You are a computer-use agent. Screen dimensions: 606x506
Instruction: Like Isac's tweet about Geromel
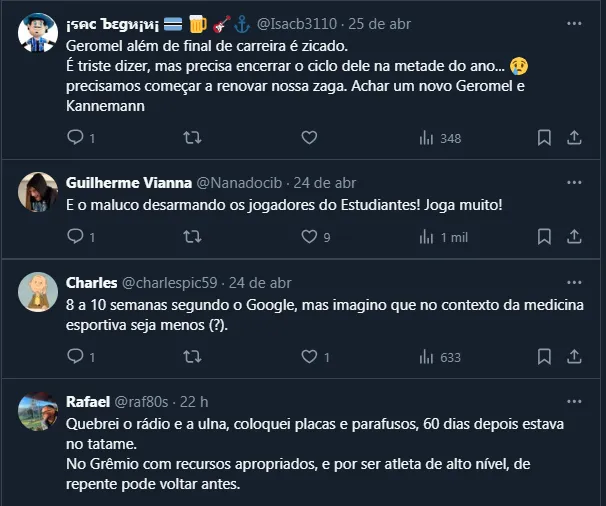coord(309,138)
